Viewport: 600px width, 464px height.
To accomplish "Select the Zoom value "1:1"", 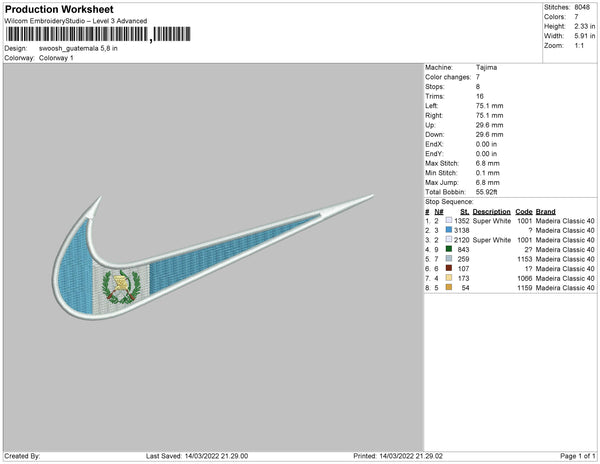I will click(x=579, y=46).
